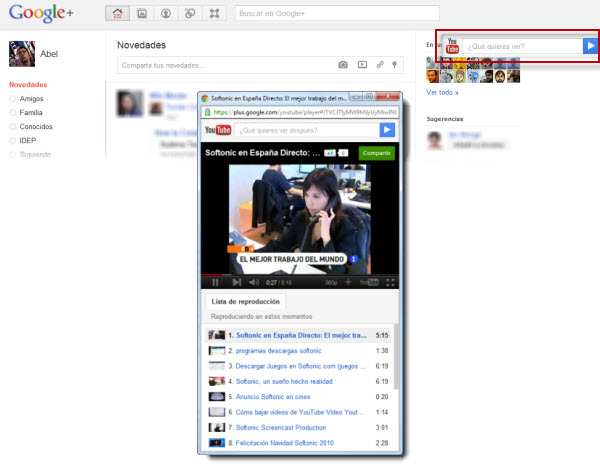Image resolution: width=600 pixels, height=472 pixels.
Task: Open the Circles icon in Google+ toolbar
Action: 190,14
